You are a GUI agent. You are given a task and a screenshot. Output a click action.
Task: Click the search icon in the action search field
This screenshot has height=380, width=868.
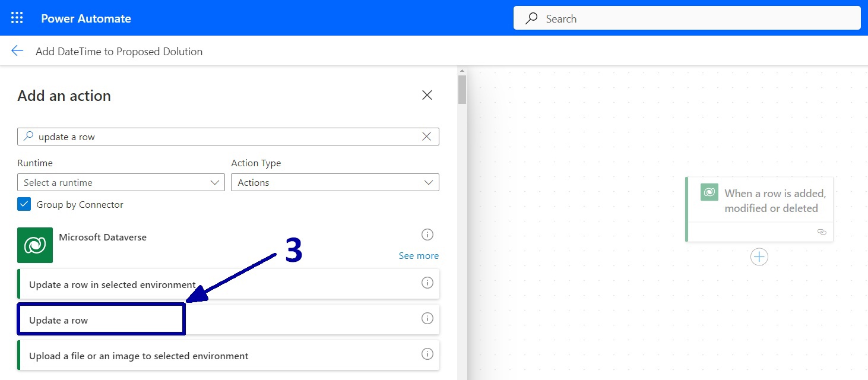point(28,137)
